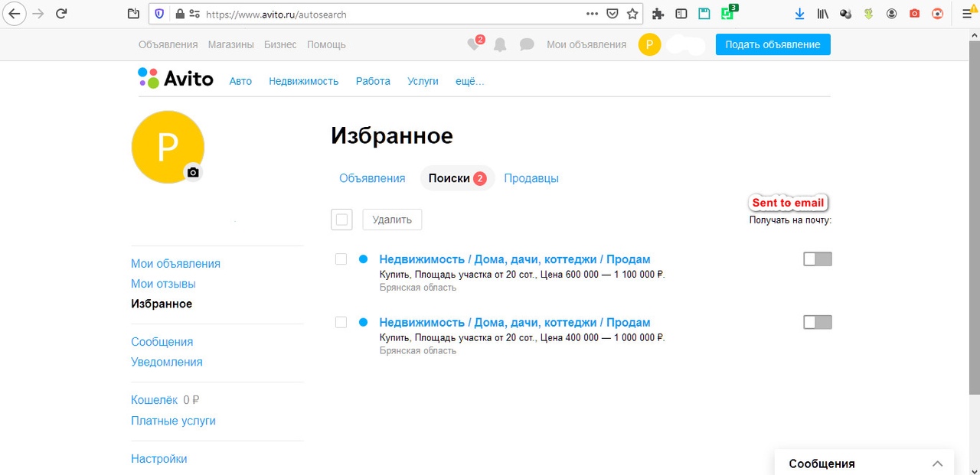Open the Firefox hamburger menu

[966, 14]
